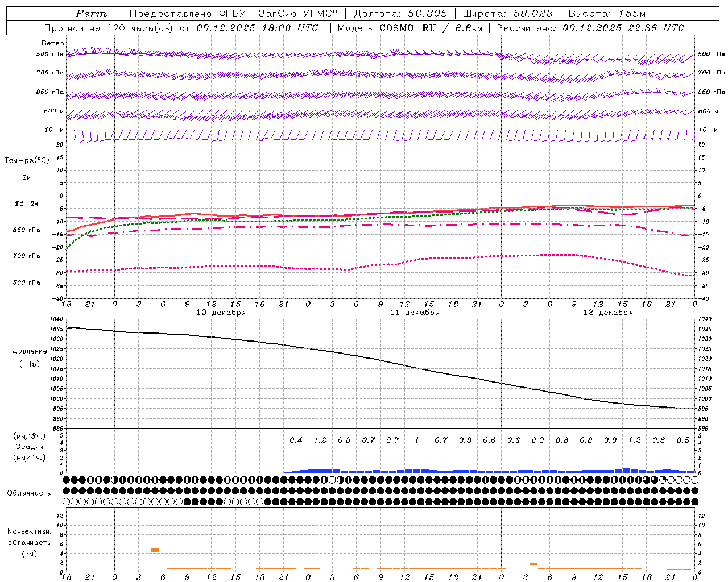Click the "12 декабря" date label
The width and height of the screenshot is (728, 582).
608,313
